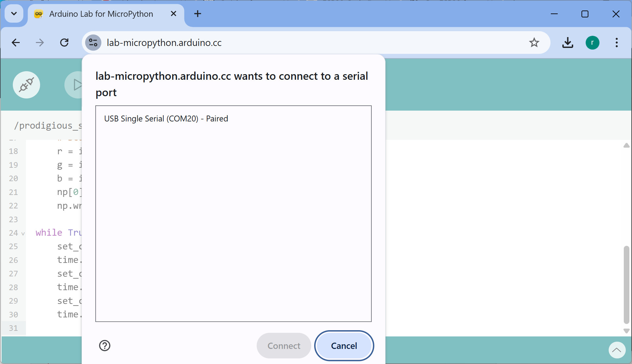Reload the current page

(x=64, y=43)
